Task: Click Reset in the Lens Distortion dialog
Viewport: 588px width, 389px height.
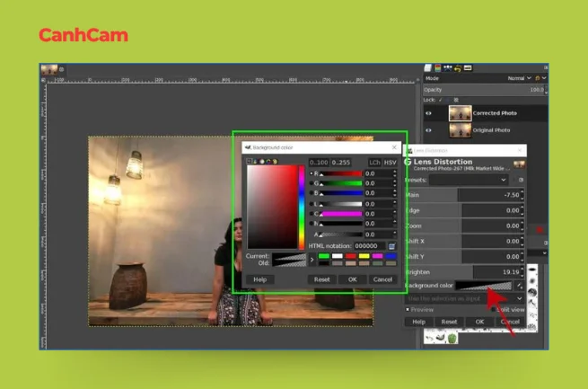Action: 449,321
